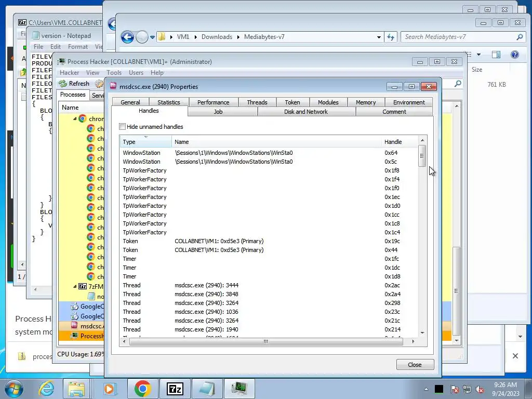This screenshot has width=532, height=399.
Task: Select the Thread row msdcsc.exe (2940): 3444
Action: [x=269, y=285]
